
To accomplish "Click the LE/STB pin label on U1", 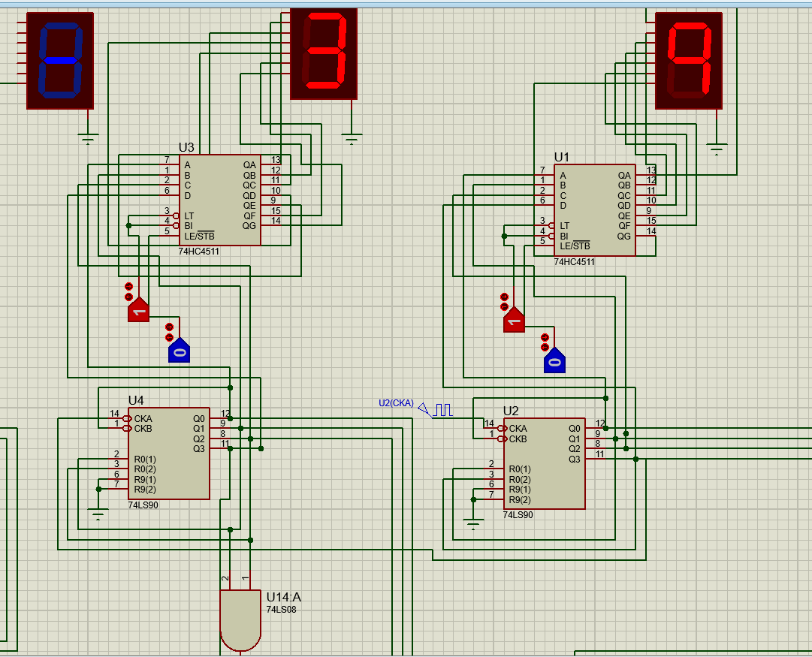I will pos(575,246).
